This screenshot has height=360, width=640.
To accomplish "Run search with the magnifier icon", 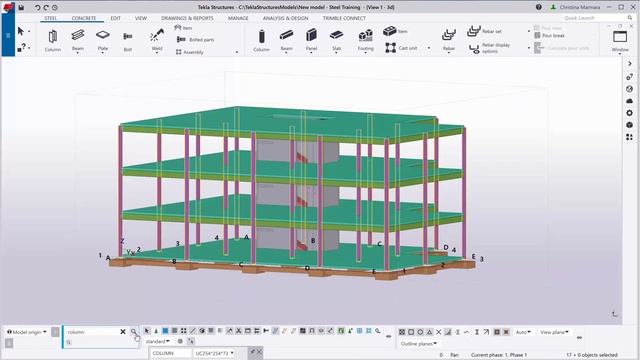I will click(133, 332).
